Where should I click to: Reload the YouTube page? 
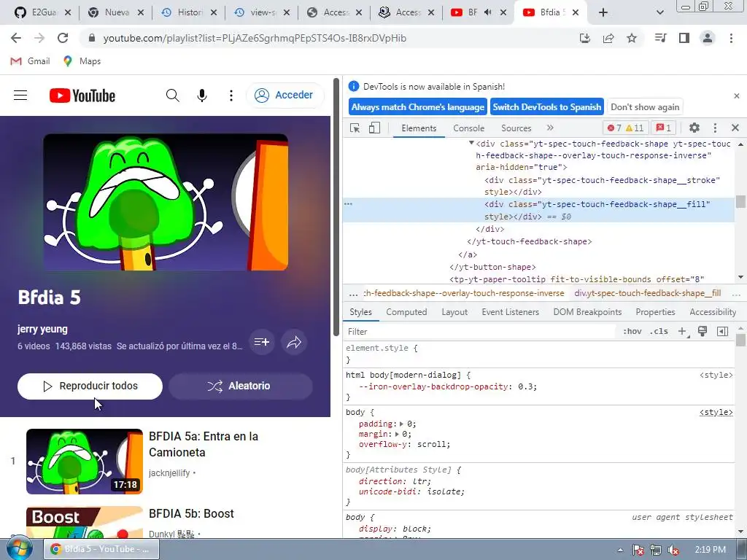click(63, 38)
